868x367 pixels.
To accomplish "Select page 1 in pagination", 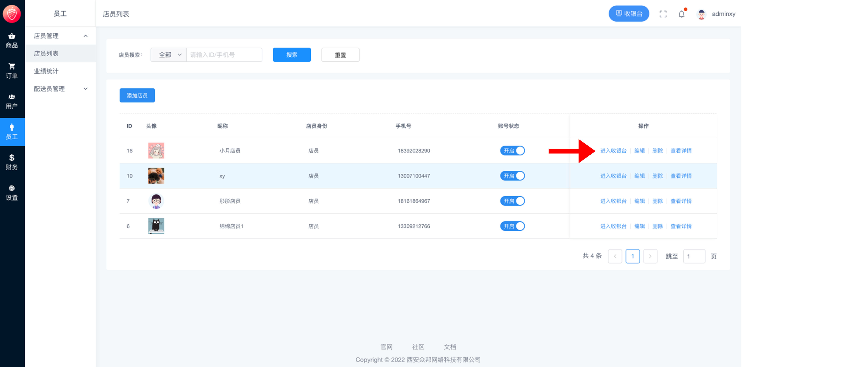I will [632, 256].
